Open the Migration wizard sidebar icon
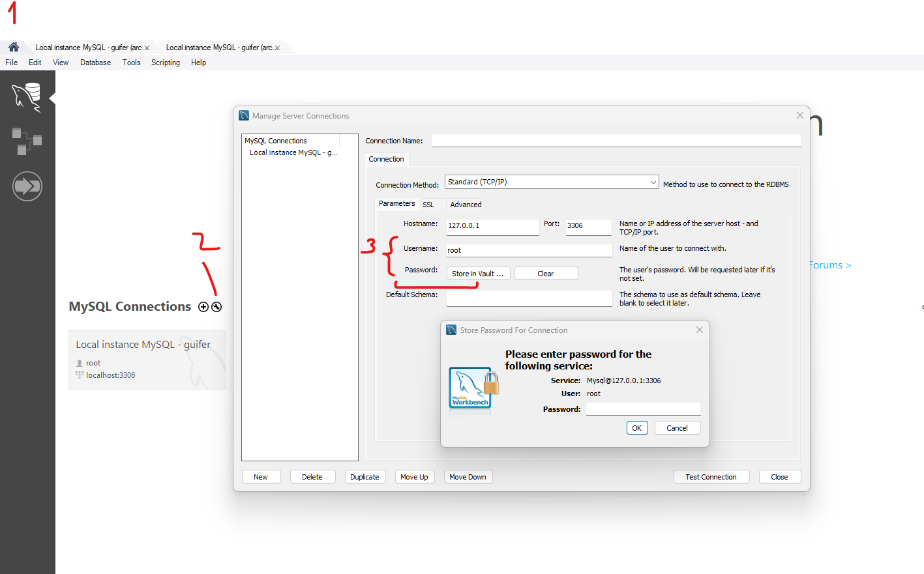Screen dimensions: 924x574 point(27,186)
